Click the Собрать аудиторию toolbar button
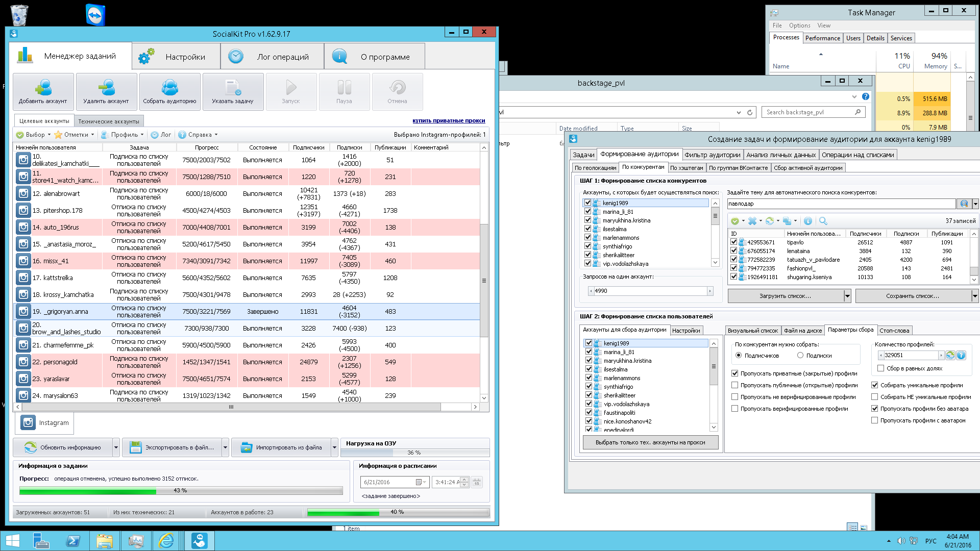The image size is (980, 551). coord(170,92)
